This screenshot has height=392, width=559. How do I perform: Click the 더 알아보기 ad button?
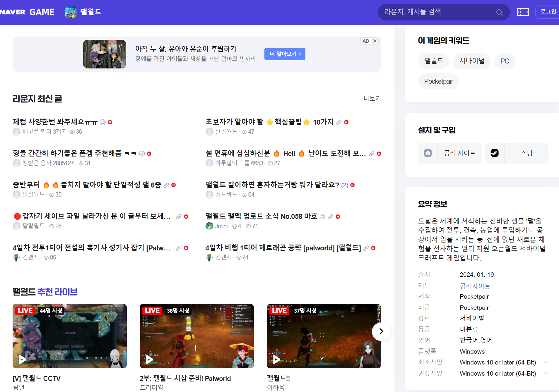(x=285, y=54)
